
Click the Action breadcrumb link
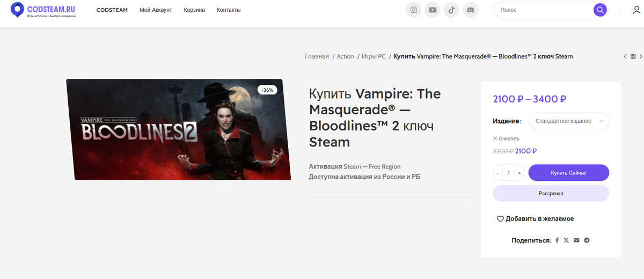coord(345,56)
